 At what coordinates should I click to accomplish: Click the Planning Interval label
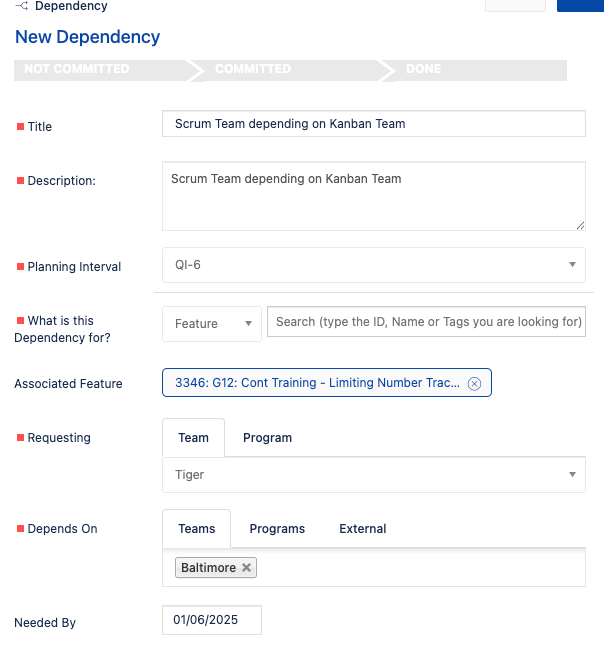tap(74, 267)
